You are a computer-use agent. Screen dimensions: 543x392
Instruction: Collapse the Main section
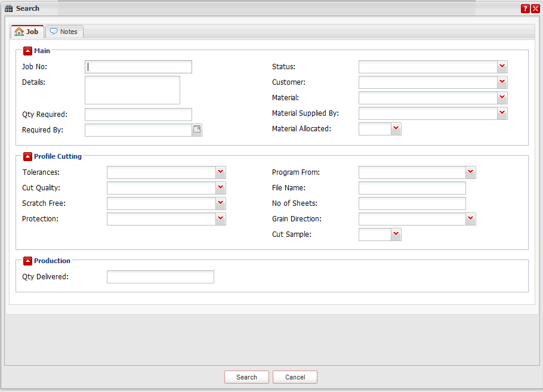click(x=27, y=51)
